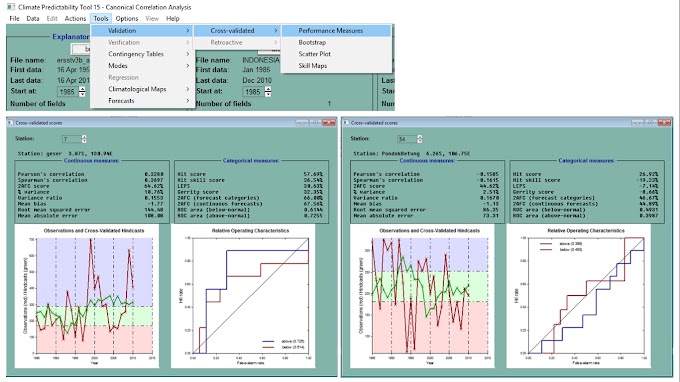Step down the Station 54 spinner
Image resolution: width=680 pixels, height=382 pixels.
click(x=419, y=141)
